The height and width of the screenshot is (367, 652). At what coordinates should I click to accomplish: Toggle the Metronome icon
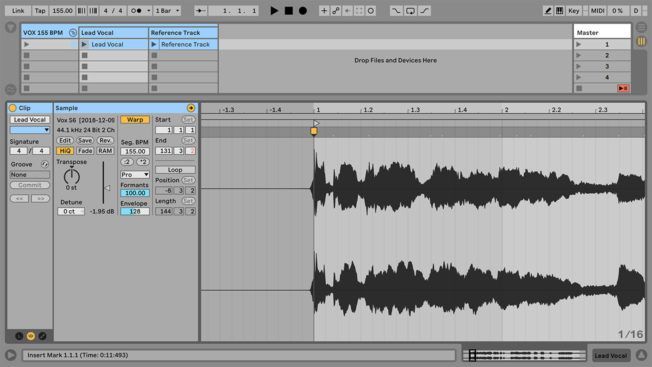coord(136,11)
